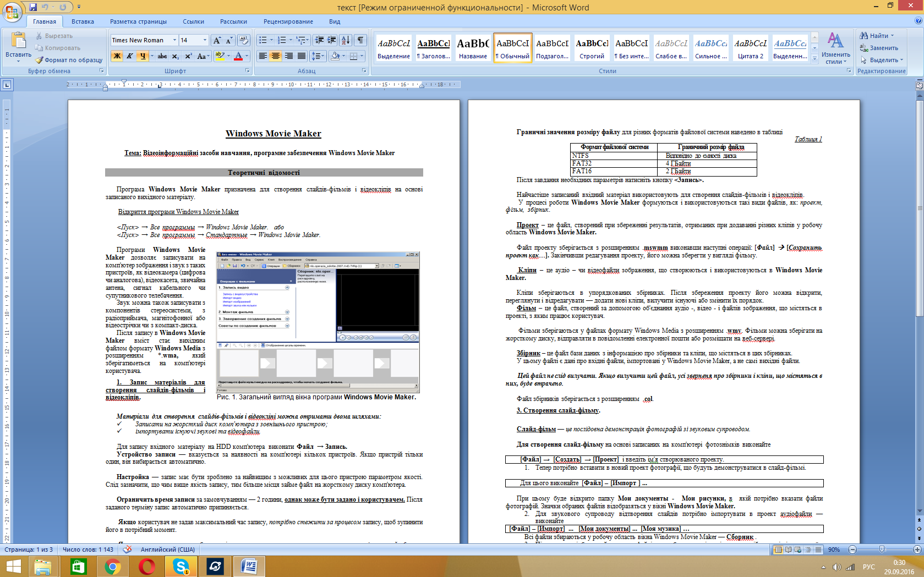The image size is (924, 577).
Task: Open the round Office button menu
Action: [x=12, y=12]
